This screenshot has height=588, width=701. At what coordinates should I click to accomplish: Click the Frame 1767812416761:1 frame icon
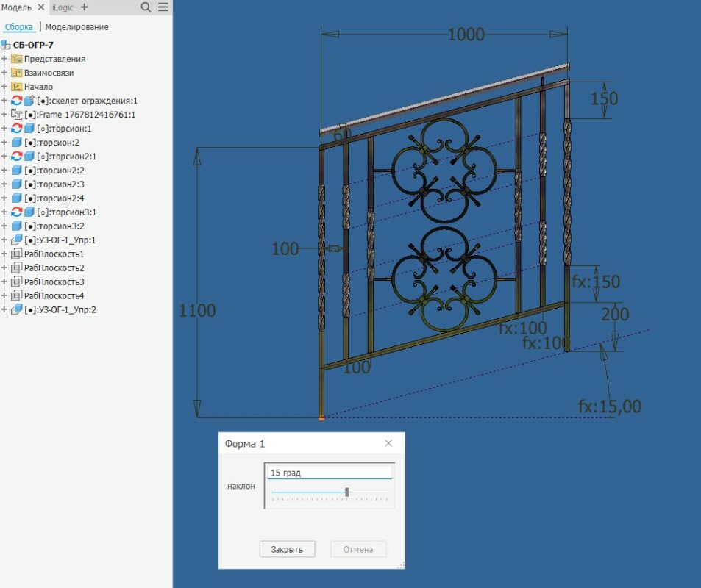(17, 115)
